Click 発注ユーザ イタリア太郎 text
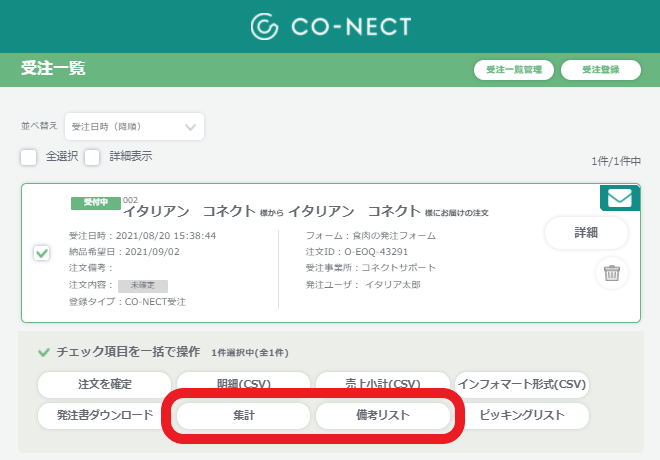This screenshot has height=460, width=660. tap(363, 285)
